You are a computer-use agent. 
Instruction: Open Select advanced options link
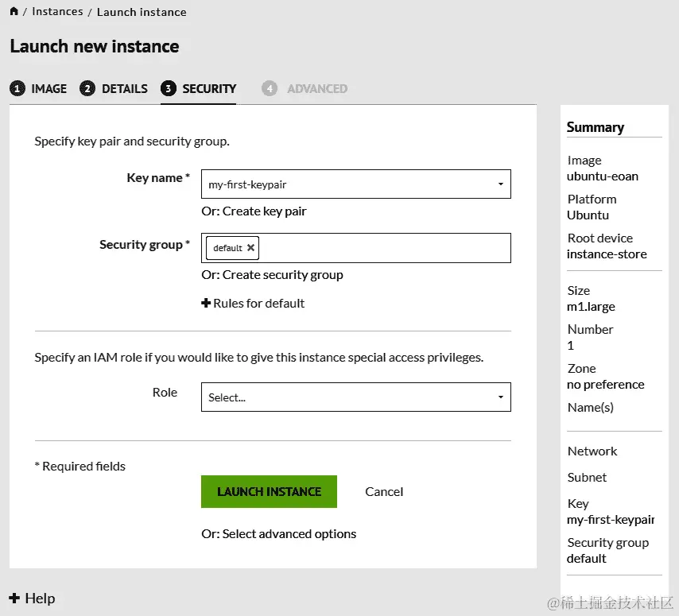289,534
